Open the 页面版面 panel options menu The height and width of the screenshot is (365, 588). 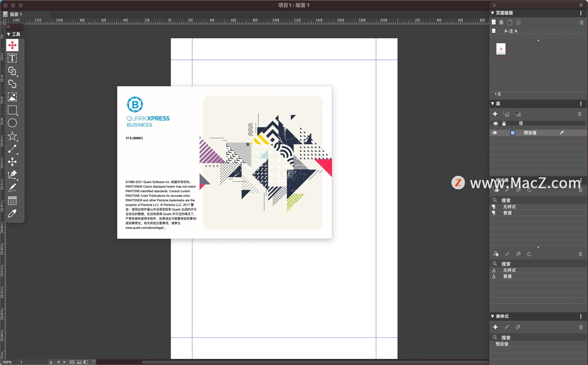581,13
